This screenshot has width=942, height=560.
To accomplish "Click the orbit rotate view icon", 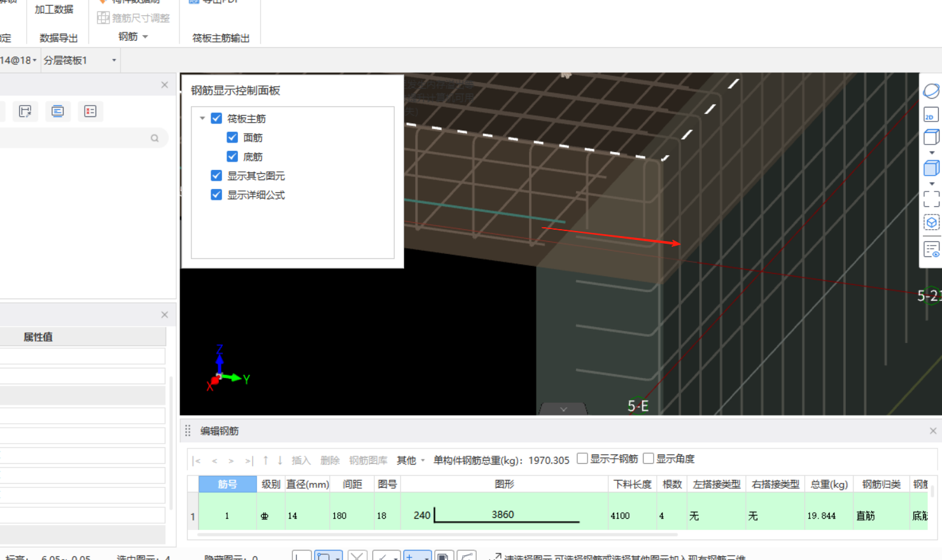I will tap(931, 92).
